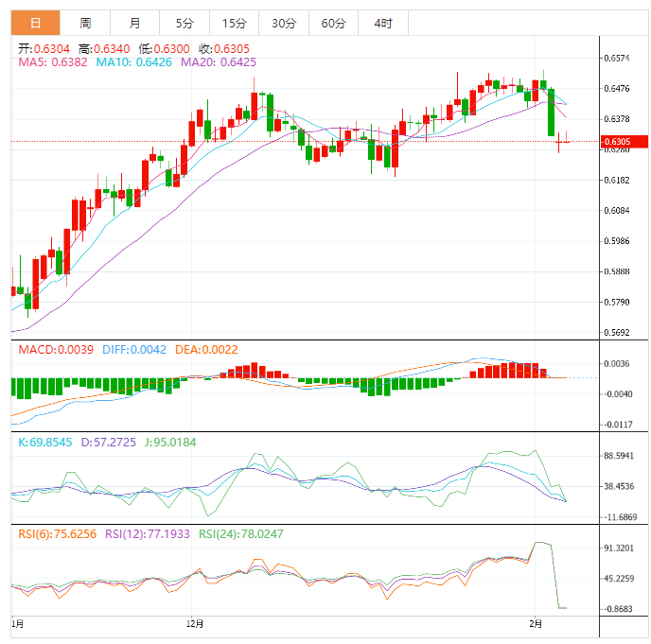This screenshot has height=644, width=651.
Task: Click the red current price tag 0.6305
Action: point(624,142)
